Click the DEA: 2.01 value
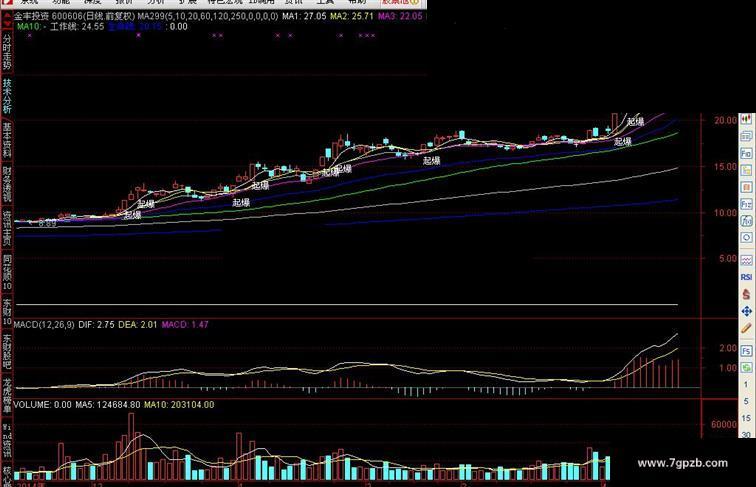 137,325
